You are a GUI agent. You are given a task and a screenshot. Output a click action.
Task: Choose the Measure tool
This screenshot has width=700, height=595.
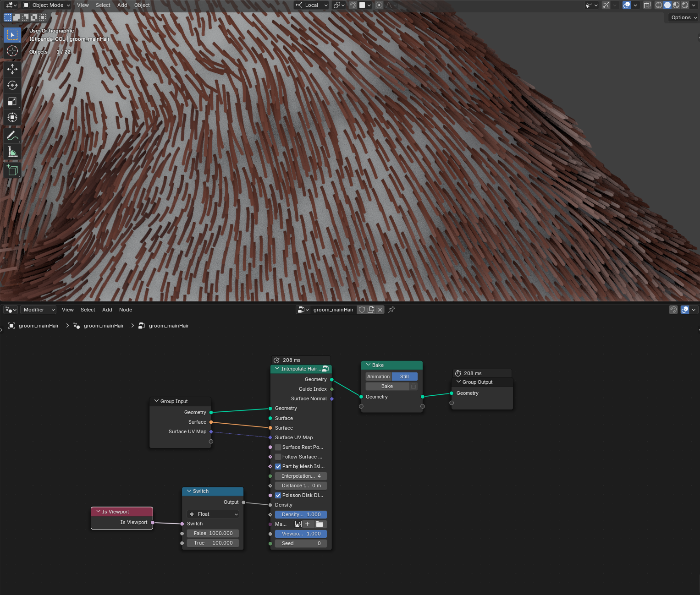(x=12, y=152)
